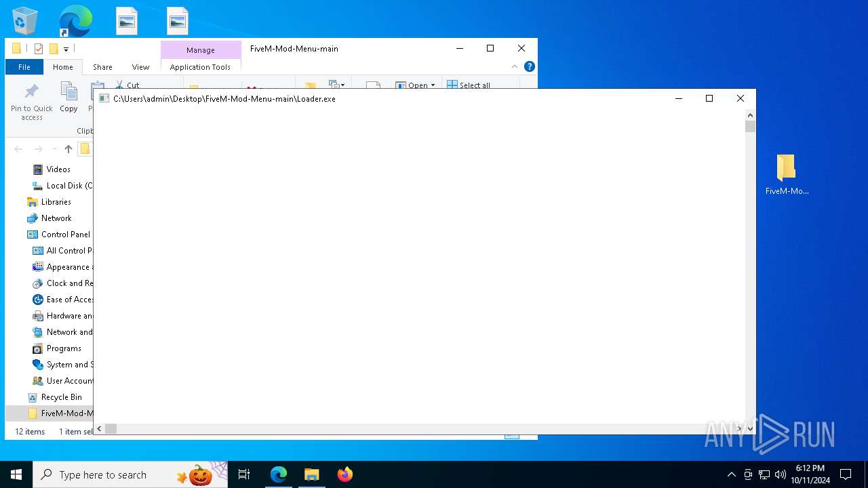
Task: Open the File tab in Explorer
Action: click(x=24, y=67)
